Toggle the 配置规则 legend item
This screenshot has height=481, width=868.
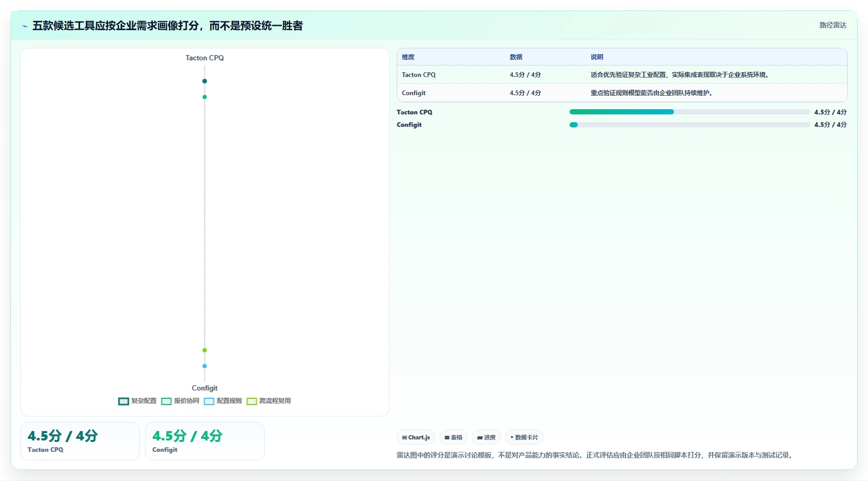(223, 401)
